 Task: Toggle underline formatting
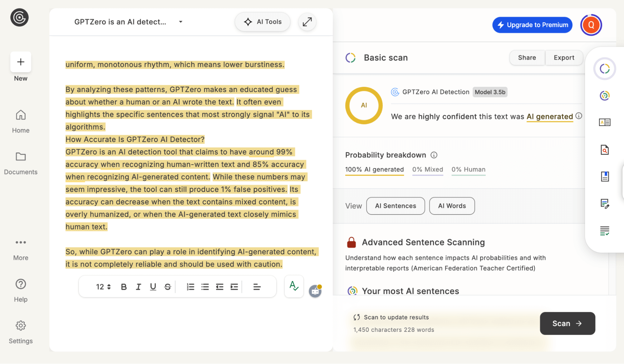153,287
